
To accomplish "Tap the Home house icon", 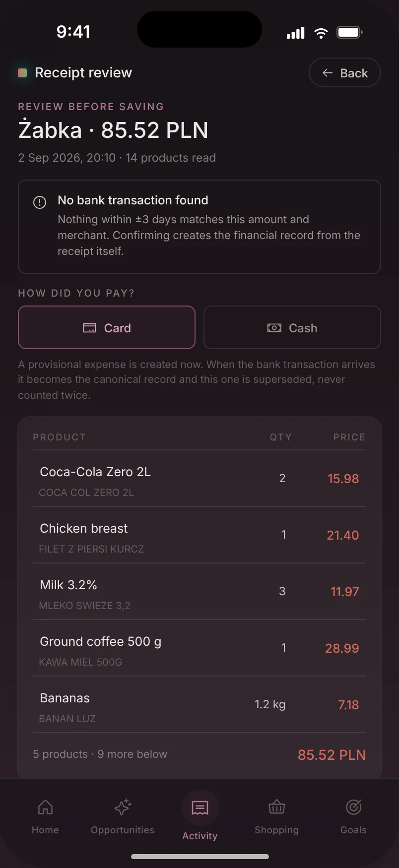I will click(45, 807).
